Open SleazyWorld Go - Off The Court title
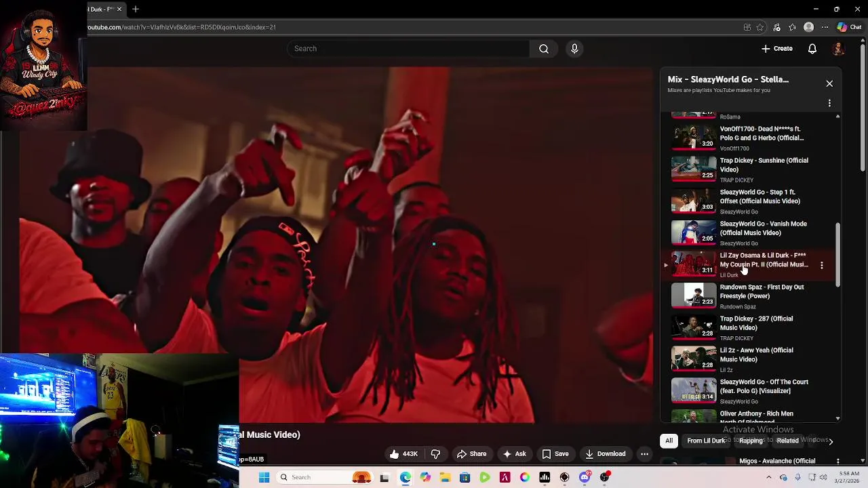Image resolution: width=868 pixels, height=488 pixels. [x=764, y=386]
